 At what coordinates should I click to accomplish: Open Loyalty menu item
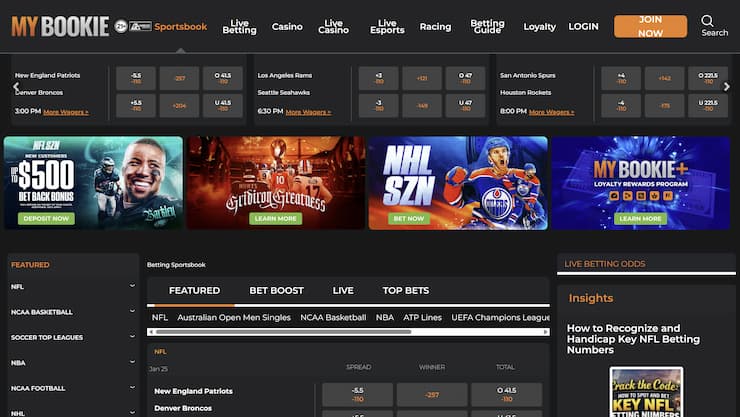[x=539, y=27]
